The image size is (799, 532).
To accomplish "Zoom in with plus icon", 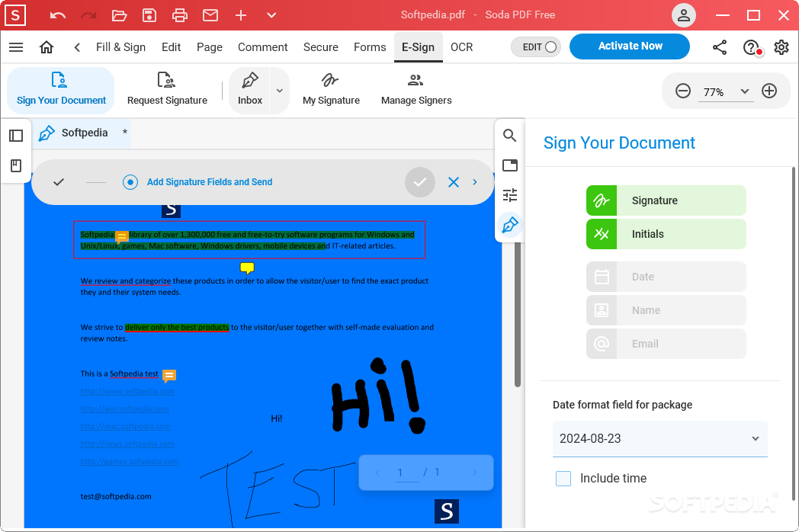I will 769,91.
